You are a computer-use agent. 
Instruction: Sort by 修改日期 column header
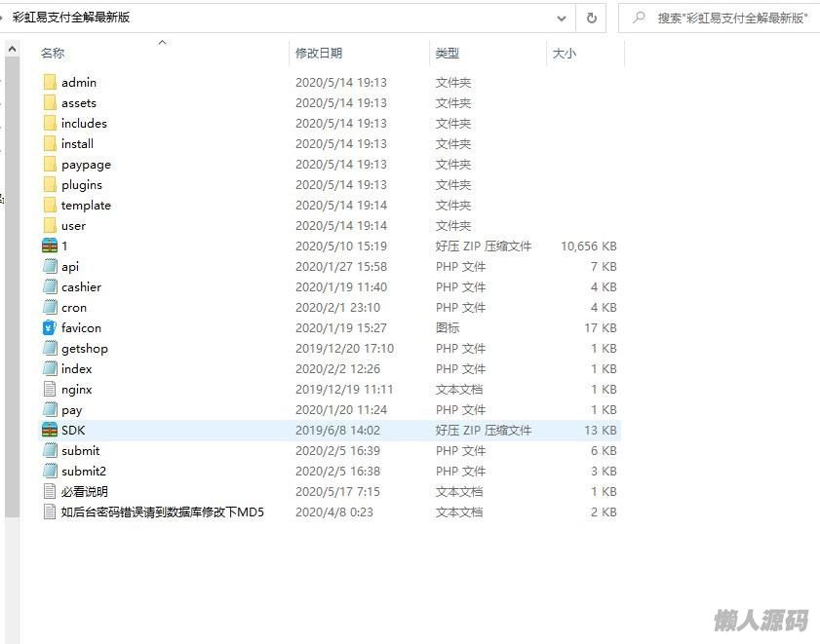pos(319,54)
